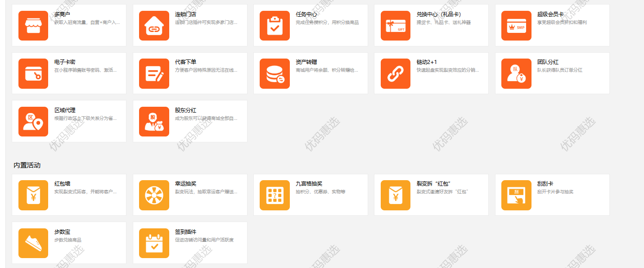644x268 pixels.
Task: Click the 签到插件 description text
Action: (x=204, y=240)
